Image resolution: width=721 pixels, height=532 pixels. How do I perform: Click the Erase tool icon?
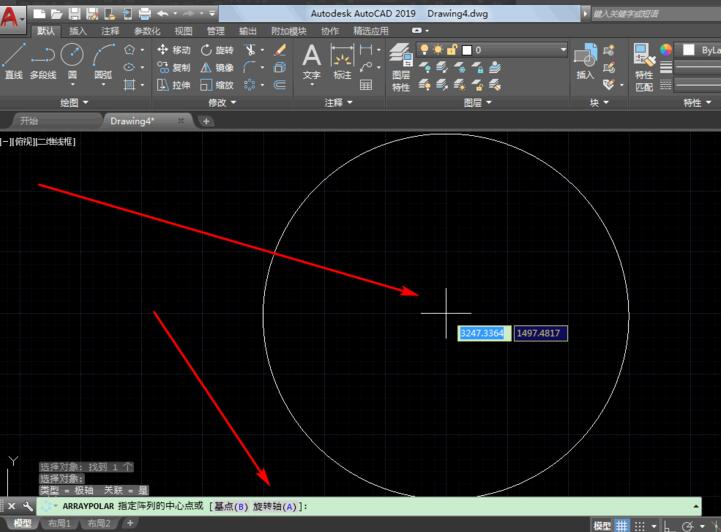pyautogui.click(x=280, y=50)
